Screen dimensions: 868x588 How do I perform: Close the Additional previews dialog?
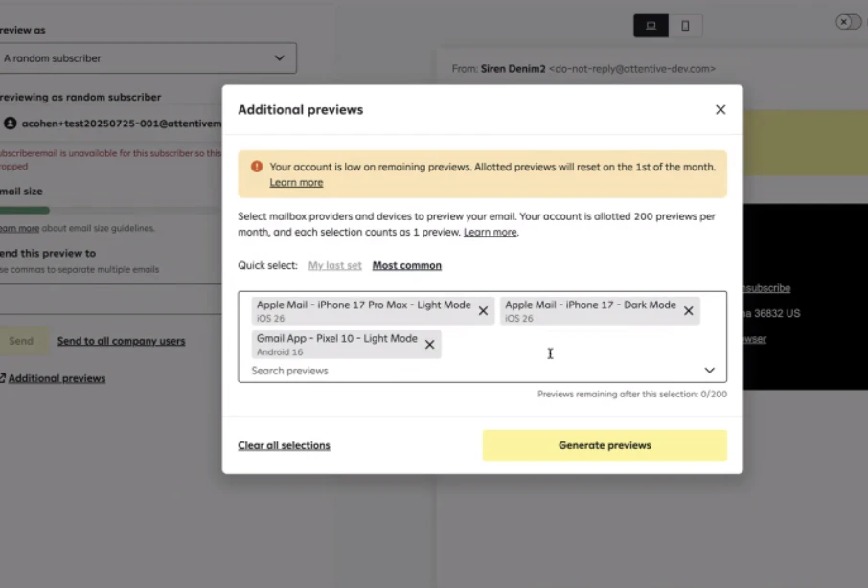click(720, 109)
